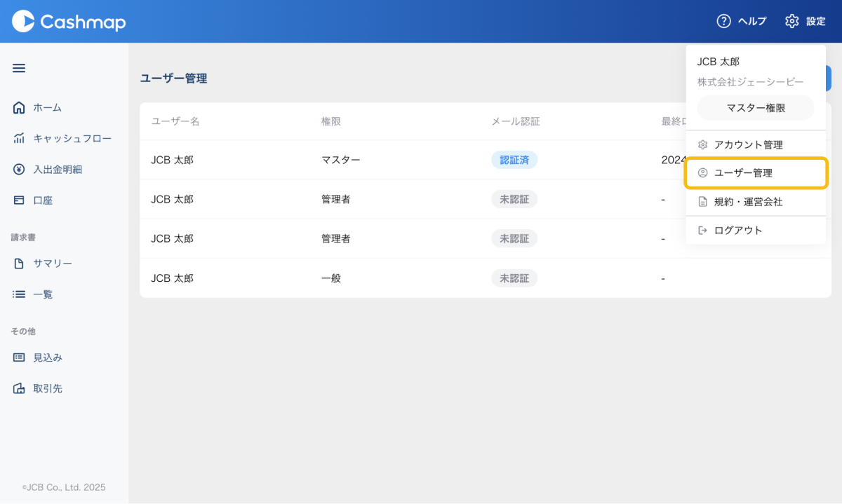
Task: Open キャッシュフロー chart page
Action: pos(72,139)
